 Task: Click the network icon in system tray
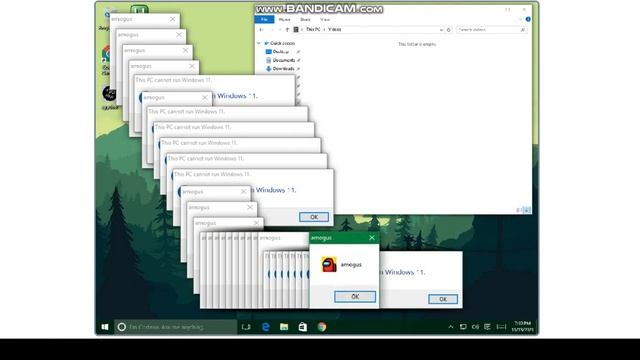pos(463,327)
